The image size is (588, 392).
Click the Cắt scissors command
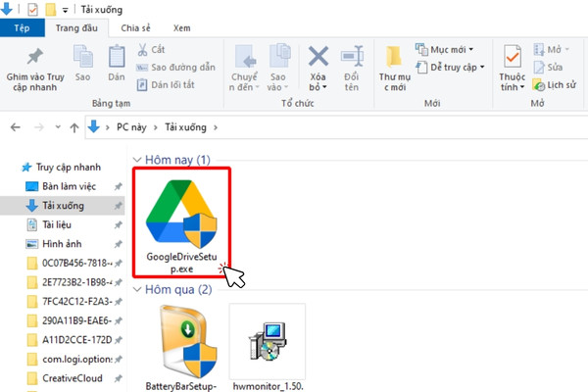151,50
